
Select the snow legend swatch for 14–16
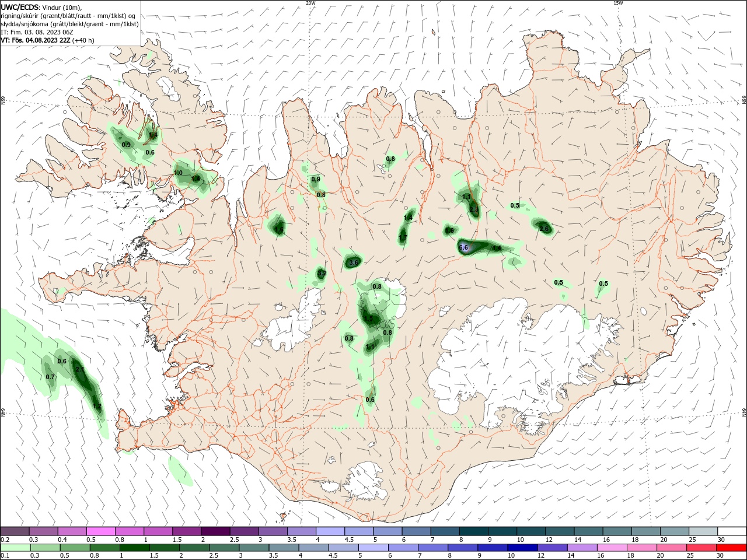coord(588,531)
